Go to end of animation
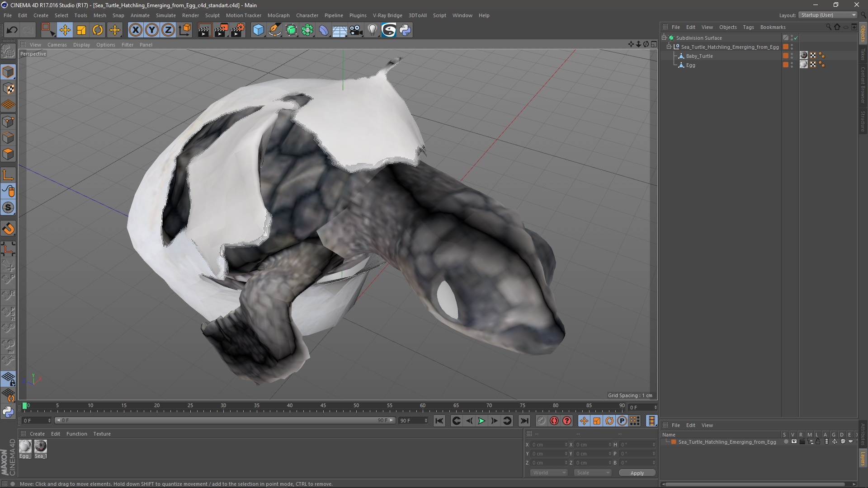 pyautogui.click(x=524, y=421)
